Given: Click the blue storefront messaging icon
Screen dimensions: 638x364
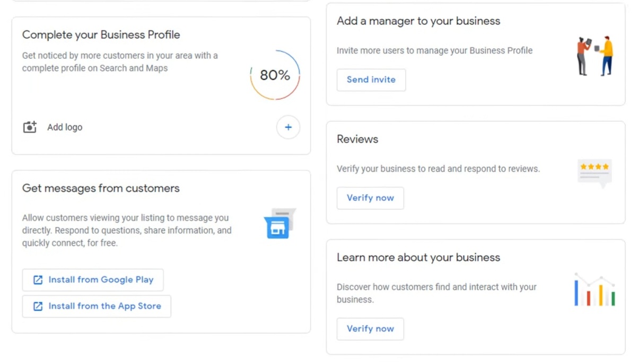Looking at the screenshot, I should tap(279, 223).
